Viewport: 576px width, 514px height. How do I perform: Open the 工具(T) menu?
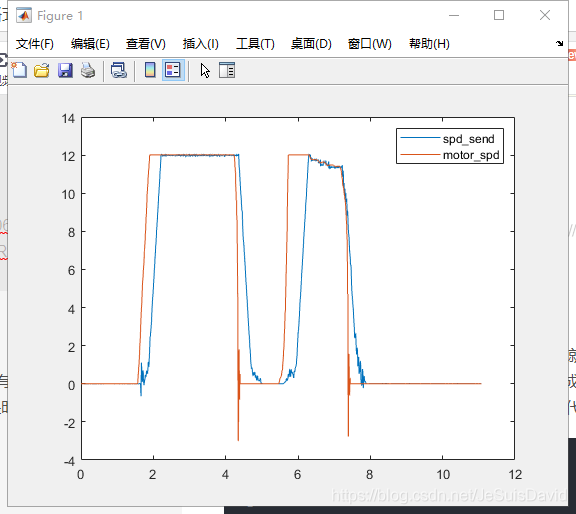(255, 44)
